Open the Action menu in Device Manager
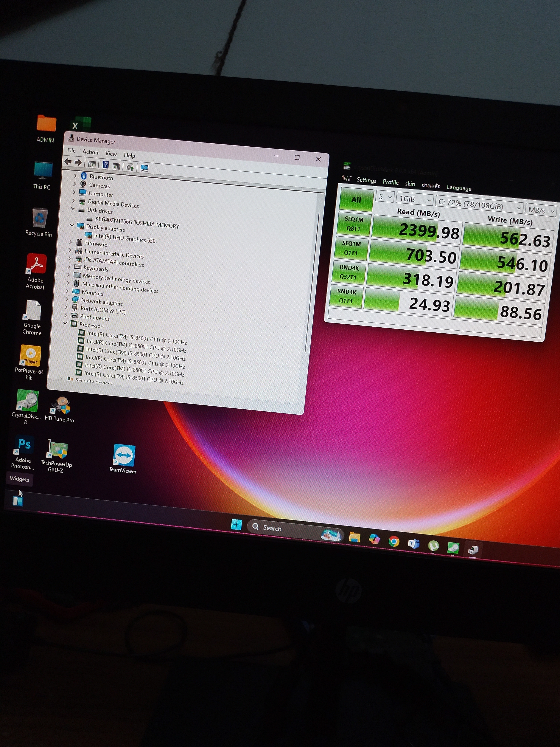Viewport: 560px width, 747px height. pyautogui.click(x=91, y=152)
